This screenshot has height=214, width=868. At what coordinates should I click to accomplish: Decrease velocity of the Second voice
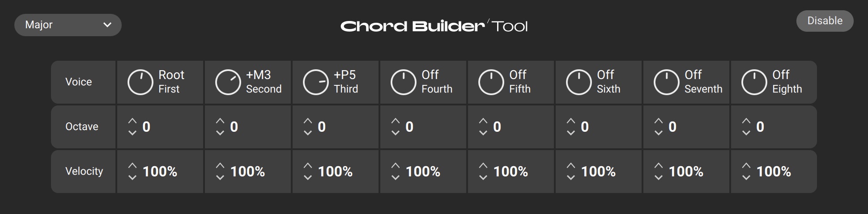[x=220, y=177]
